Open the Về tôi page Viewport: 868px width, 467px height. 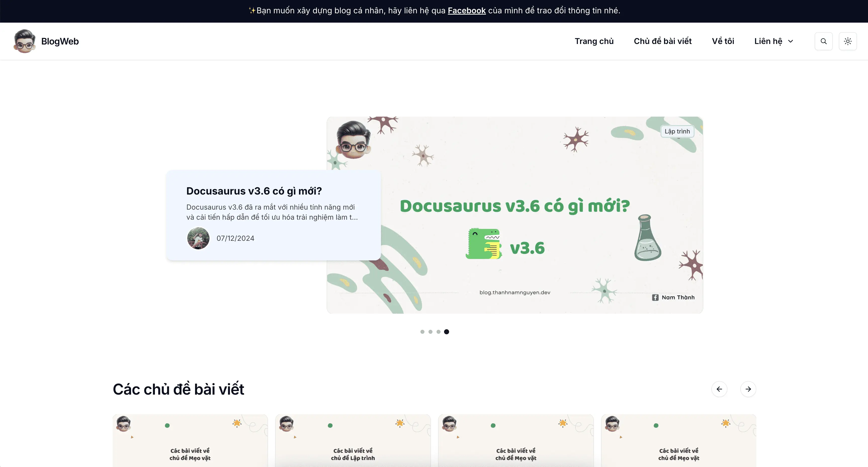723,41
